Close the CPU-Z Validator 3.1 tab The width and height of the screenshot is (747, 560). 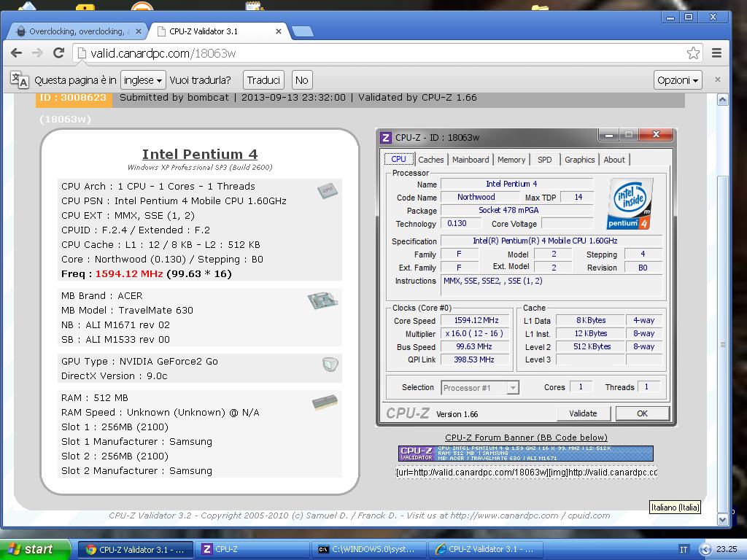(x=278, y=31)
